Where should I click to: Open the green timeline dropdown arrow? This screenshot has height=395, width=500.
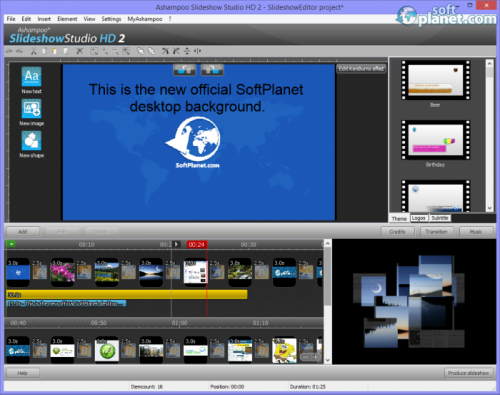pyautogui.click(x=11, y=244)
